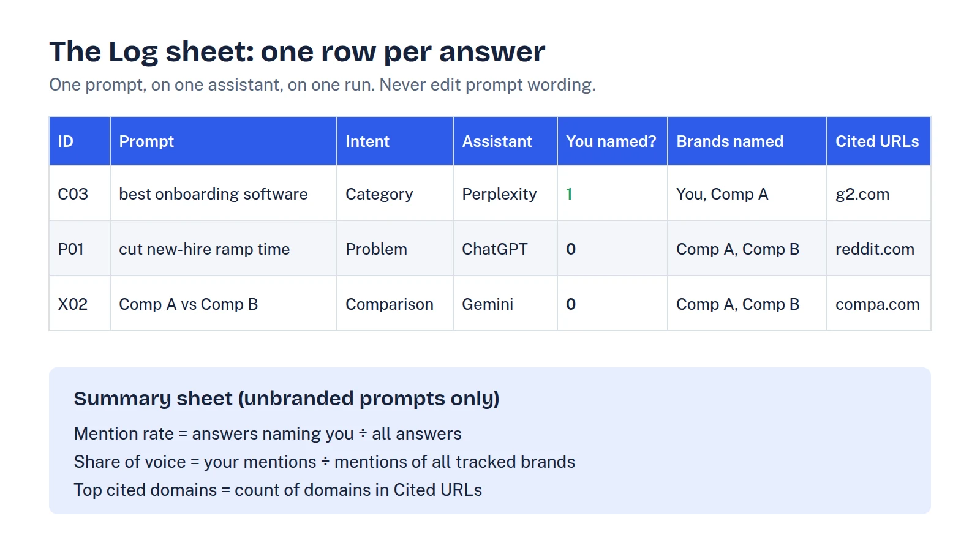Select the "0" value in the P01 row
Viewport: 980px width, 551px height.
coord(571,249)
